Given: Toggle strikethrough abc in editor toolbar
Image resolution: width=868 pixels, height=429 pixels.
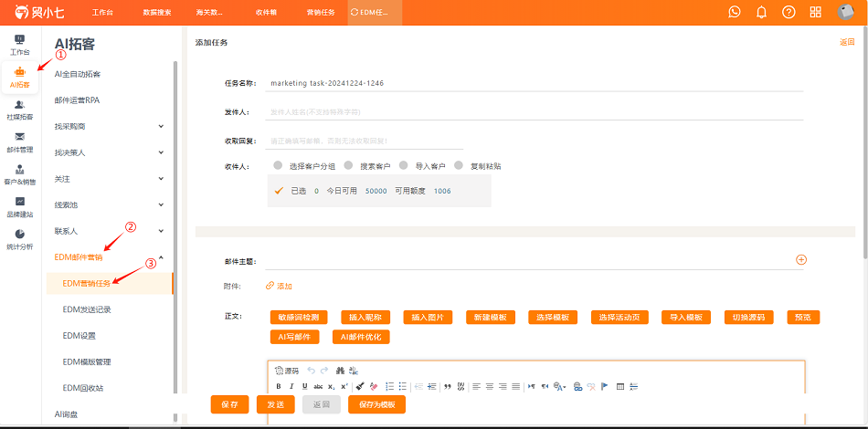Looking at the screenshot, I should pyautogui.click(x=318, y=386).
